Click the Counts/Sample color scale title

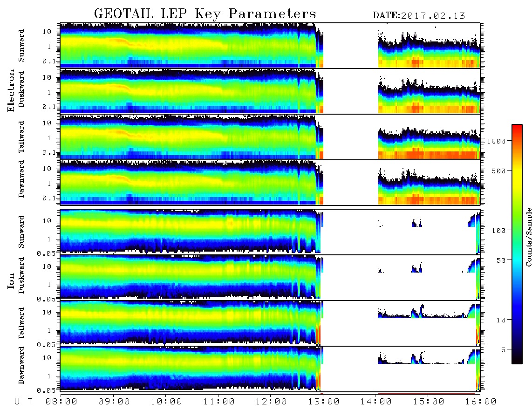coord(528,237)
